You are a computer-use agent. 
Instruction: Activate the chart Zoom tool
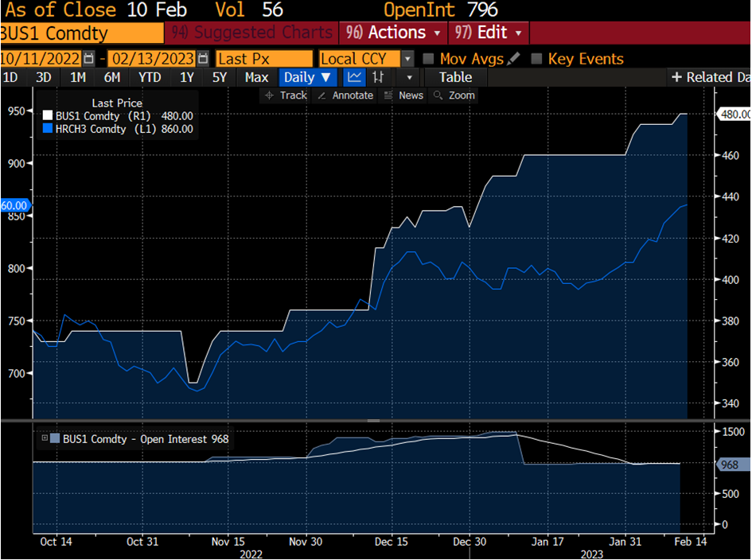pos(454,95)
